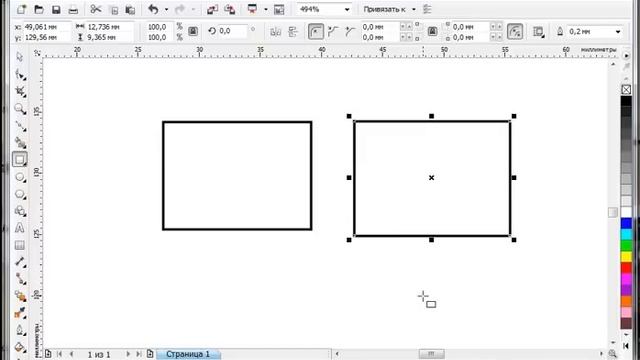Go to the next page arrow
Viewport: 640px width, 360px height.
128,354
